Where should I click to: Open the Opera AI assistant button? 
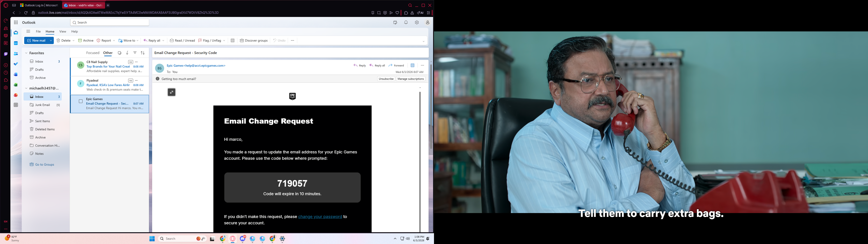pyautogui.click(x=420, y=13)
